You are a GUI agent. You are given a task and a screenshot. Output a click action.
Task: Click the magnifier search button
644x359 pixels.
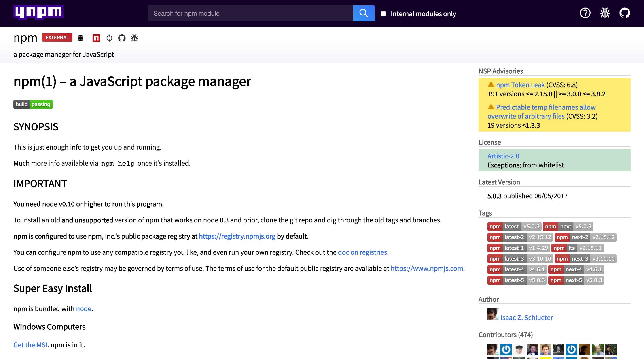coord(364,13)
